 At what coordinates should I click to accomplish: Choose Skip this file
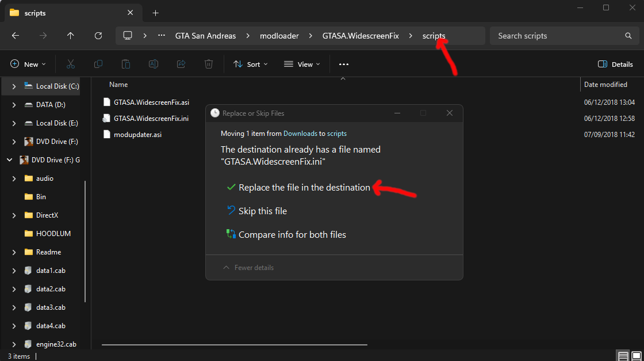[257, 211]
